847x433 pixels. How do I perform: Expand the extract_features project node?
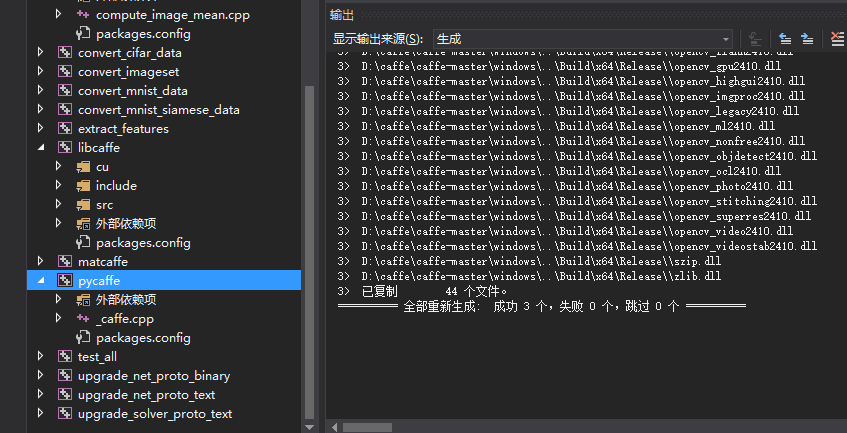pos(41,128)
